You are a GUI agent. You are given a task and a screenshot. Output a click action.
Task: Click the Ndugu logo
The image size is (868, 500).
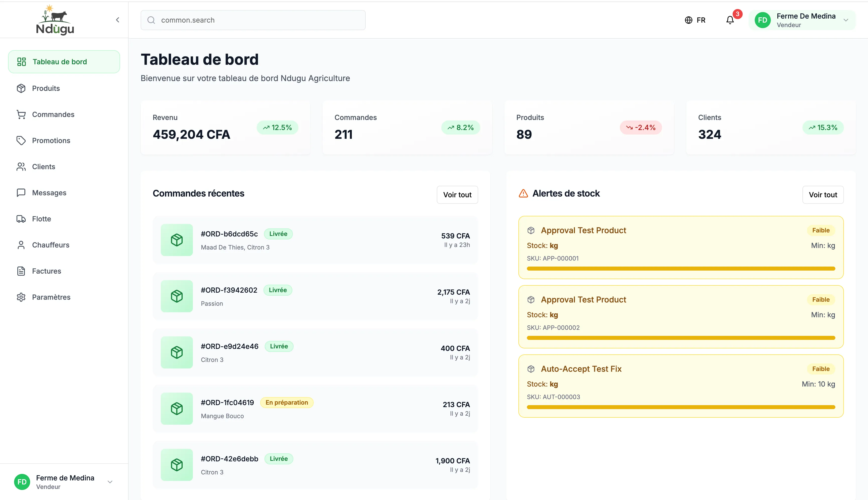[x=55, y=20]
